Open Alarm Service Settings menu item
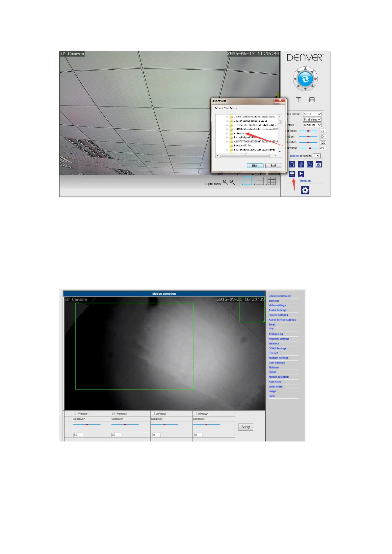The width and height of the screenshot is (392, 554). click(282, 320)
